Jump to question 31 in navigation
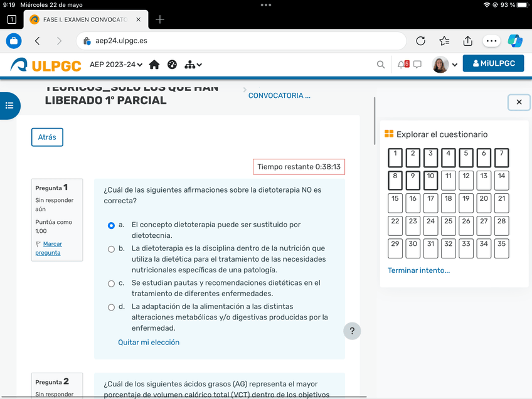This screenshot has width=532, height=399. click(430, 248)
